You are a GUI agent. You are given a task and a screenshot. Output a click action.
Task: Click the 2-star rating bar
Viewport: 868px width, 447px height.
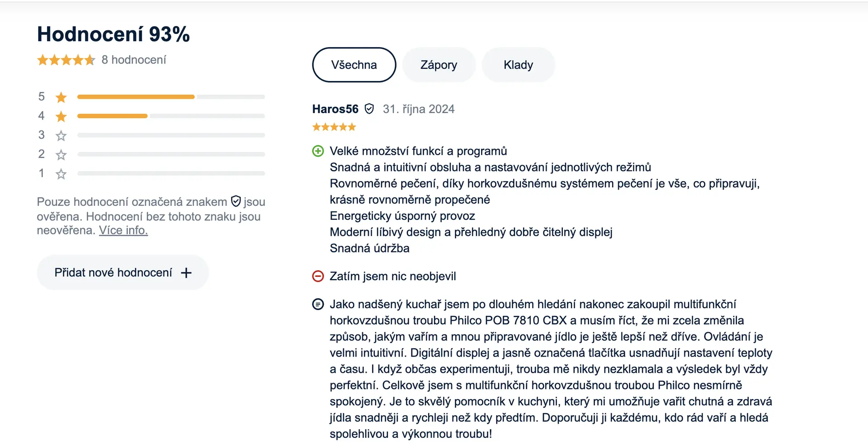click(171, 154)
